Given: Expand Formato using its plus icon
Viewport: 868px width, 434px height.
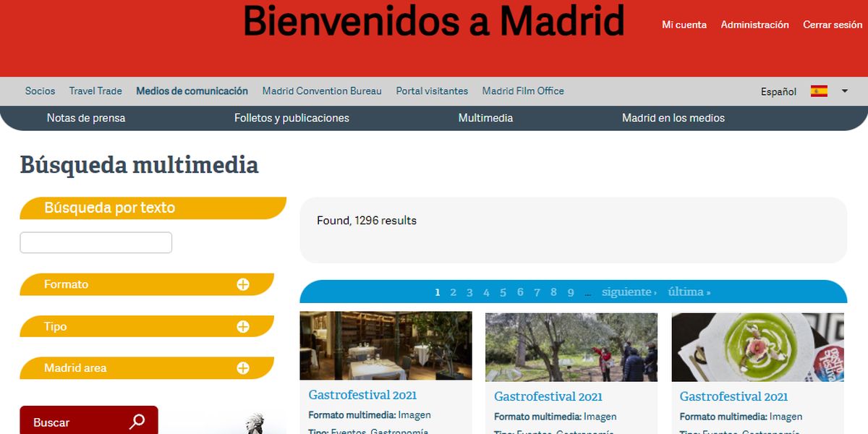Looking at the screenshot, I should point(242,284).
